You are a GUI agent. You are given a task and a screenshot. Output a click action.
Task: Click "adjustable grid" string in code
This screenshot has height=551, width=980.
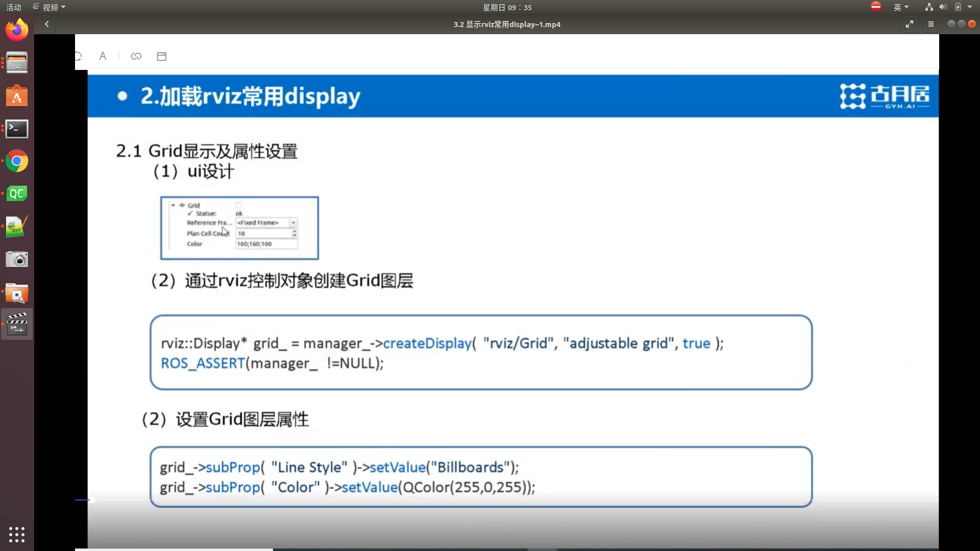click(x=619, y=343)
